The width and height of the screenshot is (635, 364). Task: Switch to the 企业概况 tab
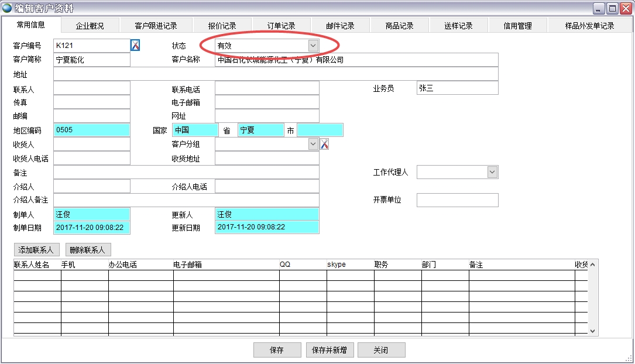coord(90,26)
